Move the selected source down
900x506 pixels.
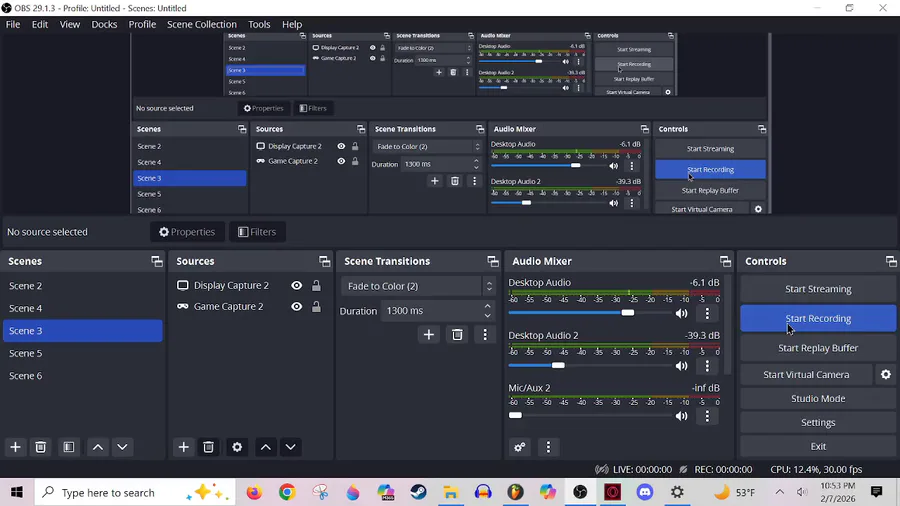tap(290, 447)
